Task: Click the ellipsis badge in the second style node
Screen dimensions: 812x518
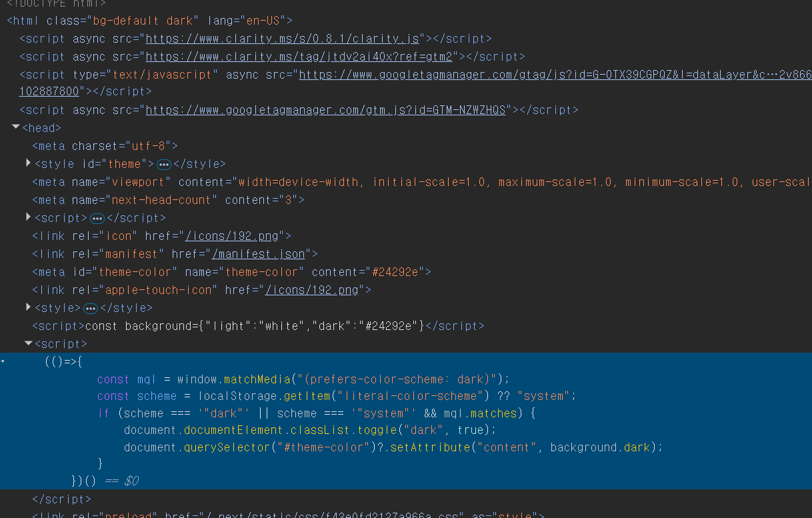Action: [91, 308]
